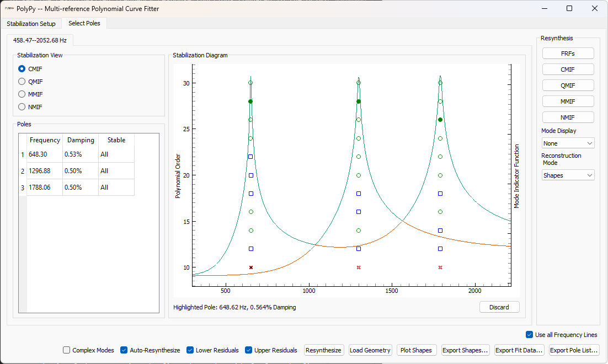608x364 pixels.
Task: Select the 458.47--2052.68 Hz frequency tab
Action: [x=40, y=40]
